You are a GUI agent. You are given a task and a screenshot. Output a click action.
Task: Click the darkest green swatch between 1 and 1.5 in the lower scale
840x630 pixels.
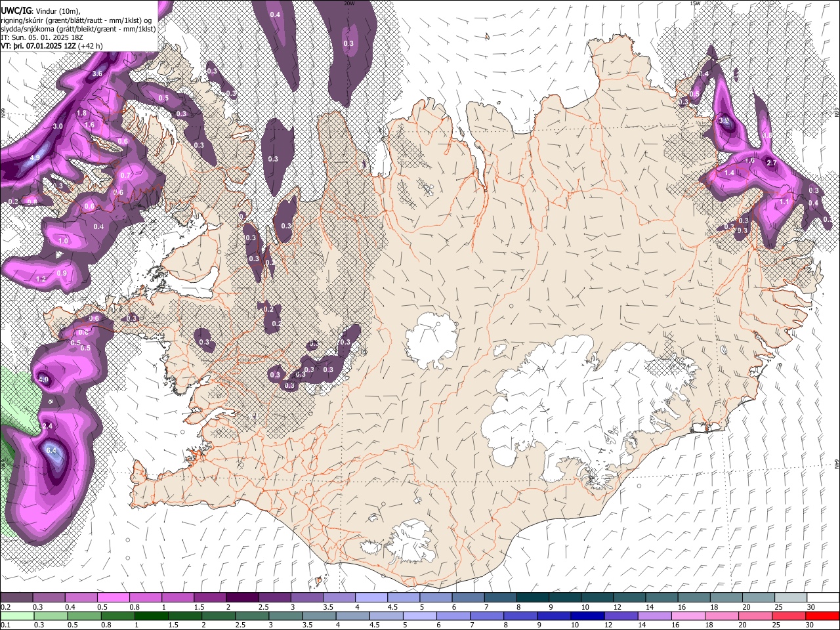point(151,616)
